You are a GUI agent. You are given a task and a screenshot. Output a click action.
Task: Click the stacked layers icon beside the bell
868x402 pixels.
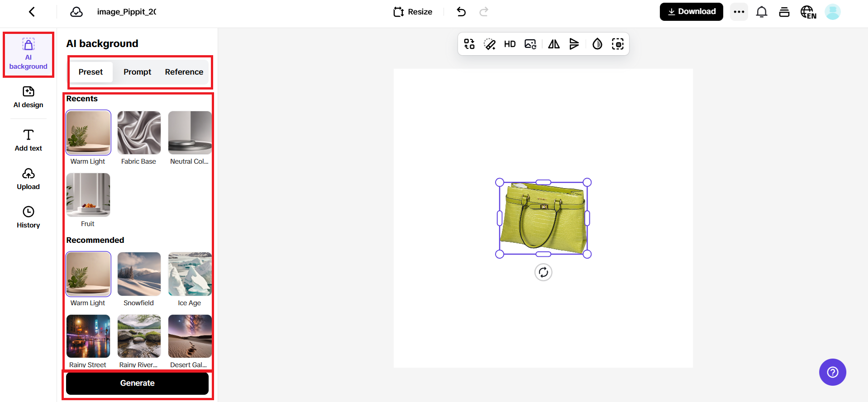pyautogui.click(x=784, y=12)
